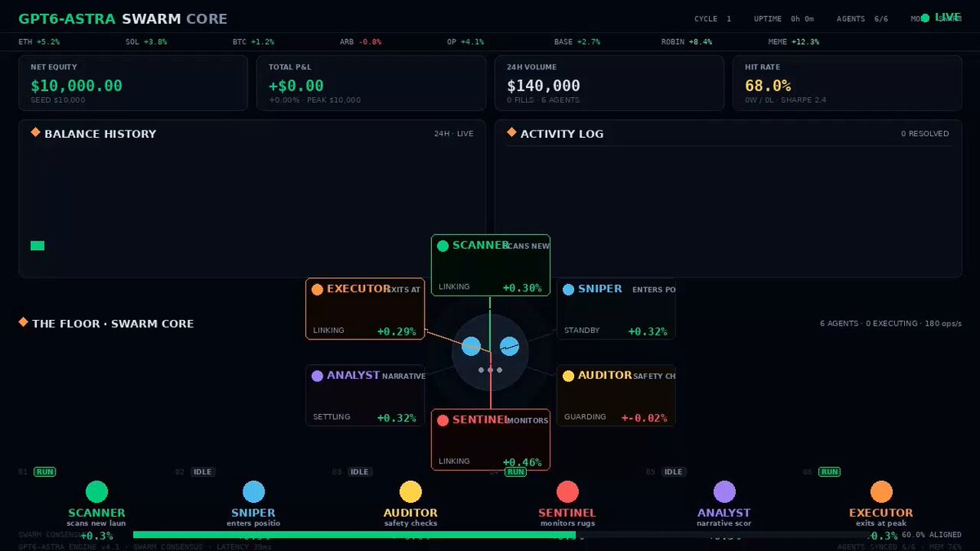
Task: Click the RUN badge next to 06
Action: (829, 472)
